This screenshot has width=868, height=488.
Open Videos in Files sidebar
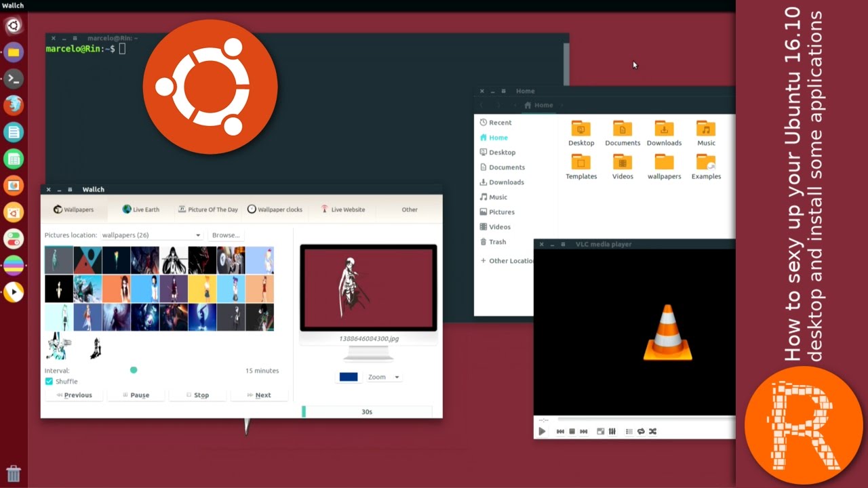495,227
